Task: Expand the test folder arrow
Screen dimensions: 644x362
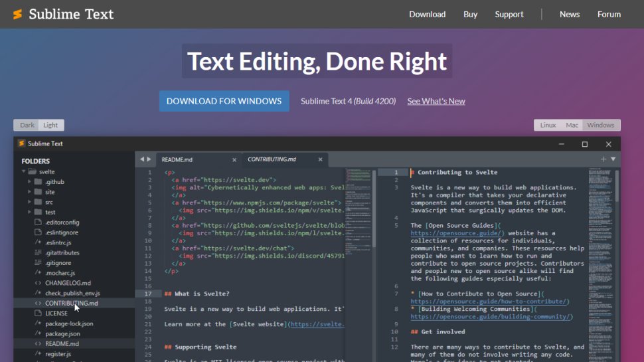Action: click(29, 212)
